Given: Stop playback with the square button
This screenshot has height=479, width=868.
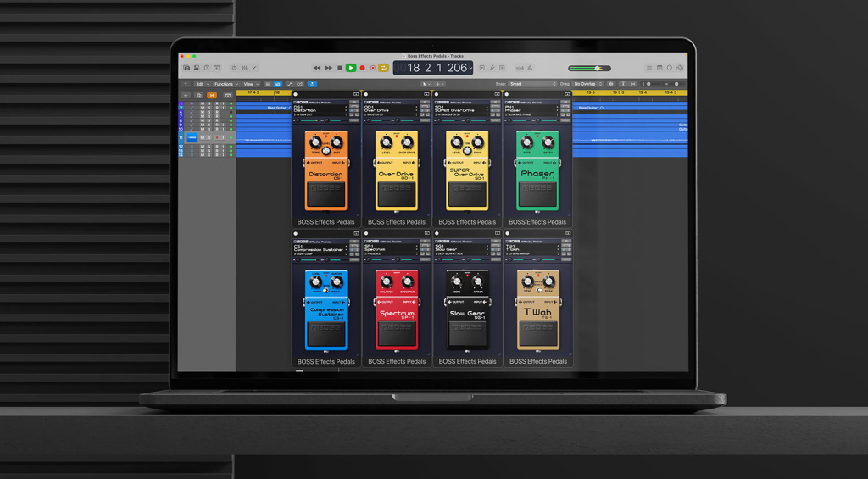Looking at the screenshot, I should (x=340, y=68).
